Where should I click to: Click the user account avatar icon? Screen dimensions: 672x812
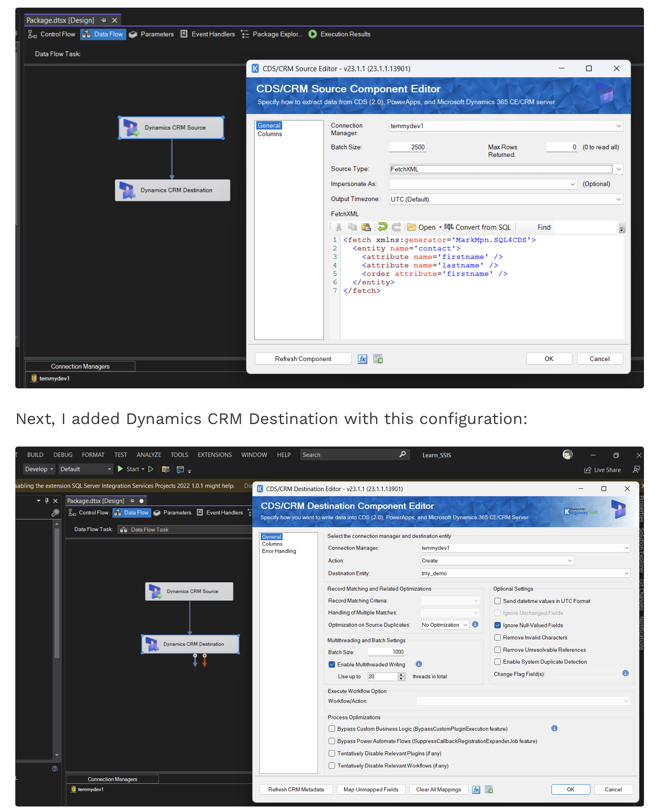568,455
